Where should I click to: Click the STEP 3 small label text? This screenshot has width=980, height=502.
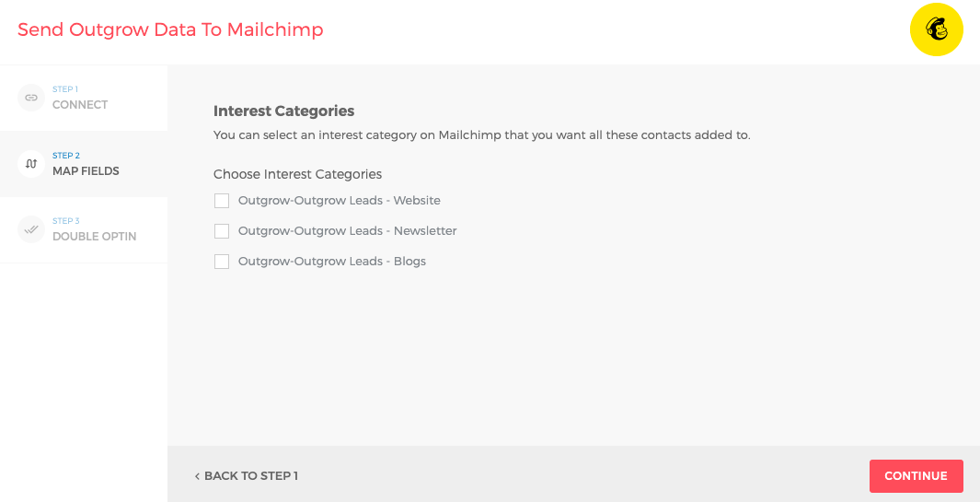tap(65, 221)
